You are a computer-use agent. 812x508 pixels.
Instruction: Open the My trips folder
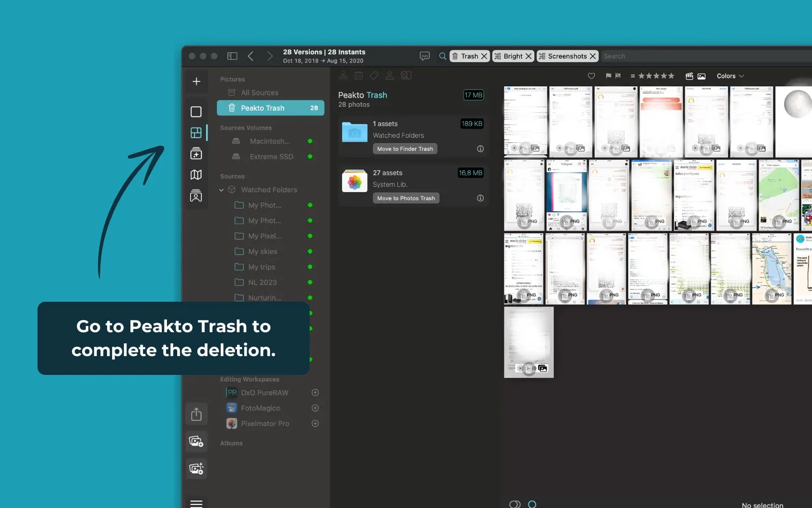click(261, 267)
